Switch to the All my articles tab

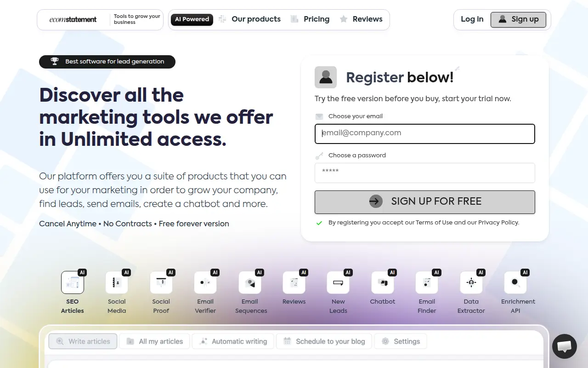(155, 341)
